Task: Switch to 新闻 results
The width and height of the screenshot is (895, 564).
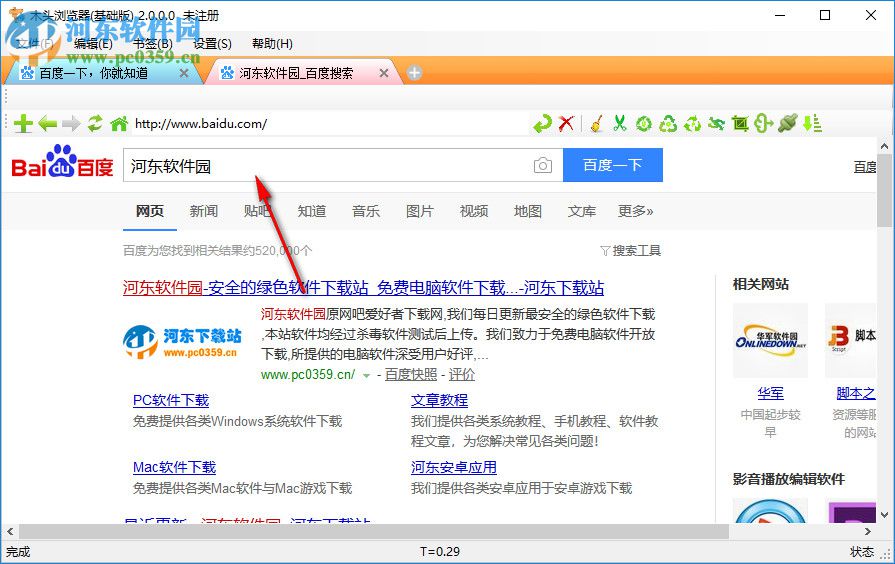Action: pos(204,211)
